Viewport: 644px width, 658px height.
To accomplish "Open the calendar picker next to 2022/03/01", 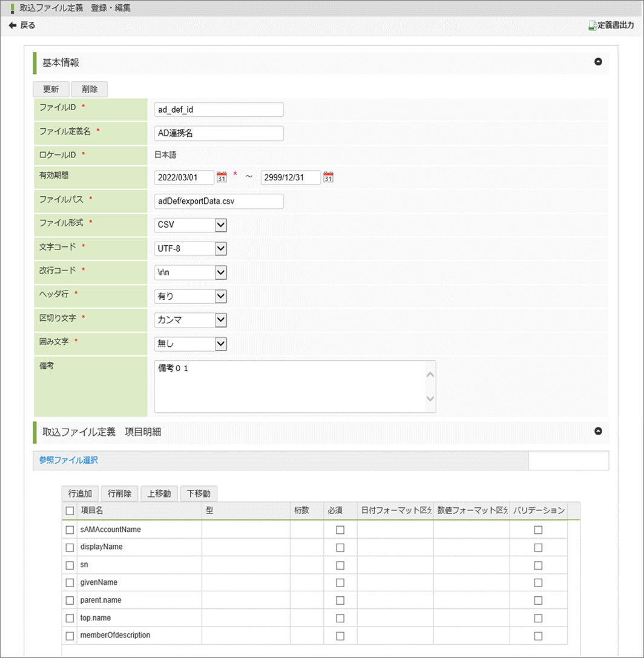I will pyautogui.click(x=222, y=177).
